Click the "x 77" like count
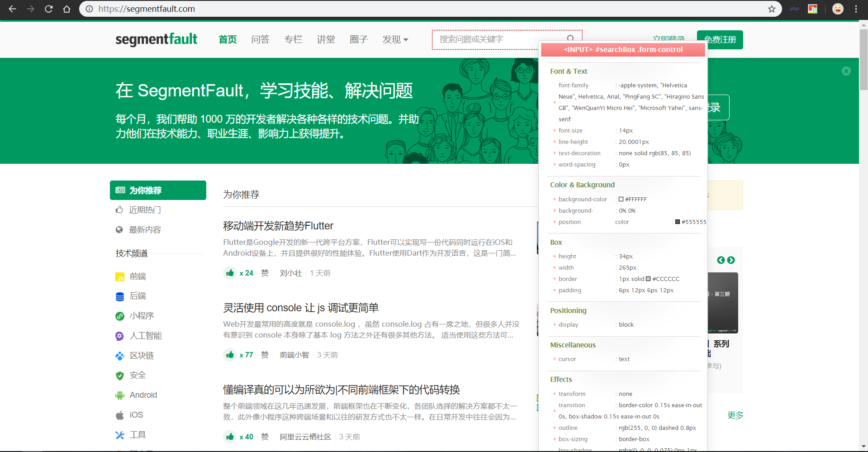This screenshot has width=868, height=452. (247, 355)
